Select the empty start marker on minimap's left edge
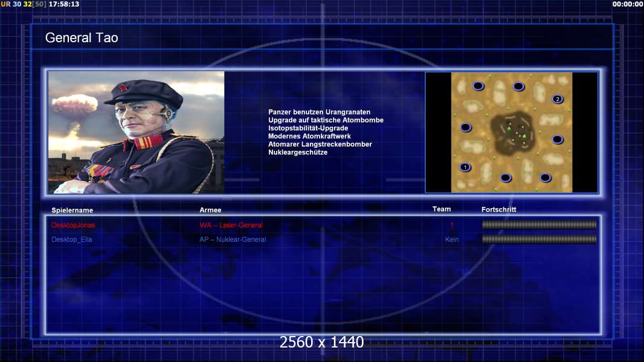The height and width of the screenshot is (362, 644). (x=465, y=127)
